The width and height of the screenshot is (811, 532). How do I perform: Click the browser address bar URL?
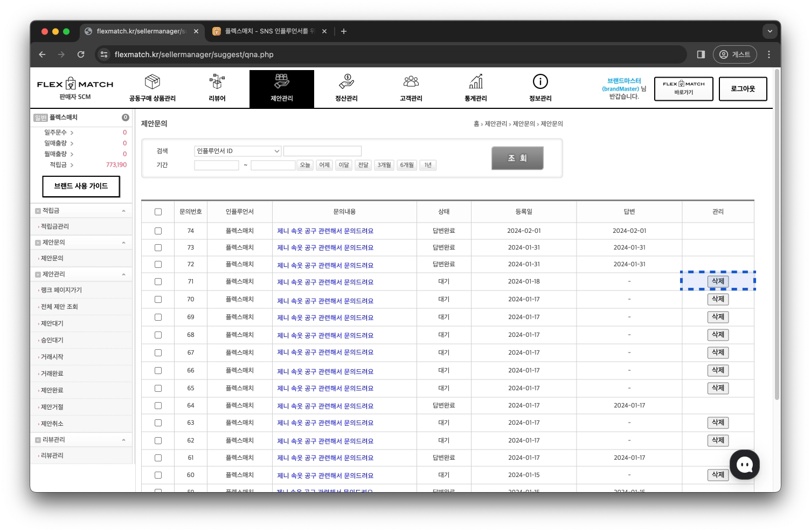pos(194,54)
